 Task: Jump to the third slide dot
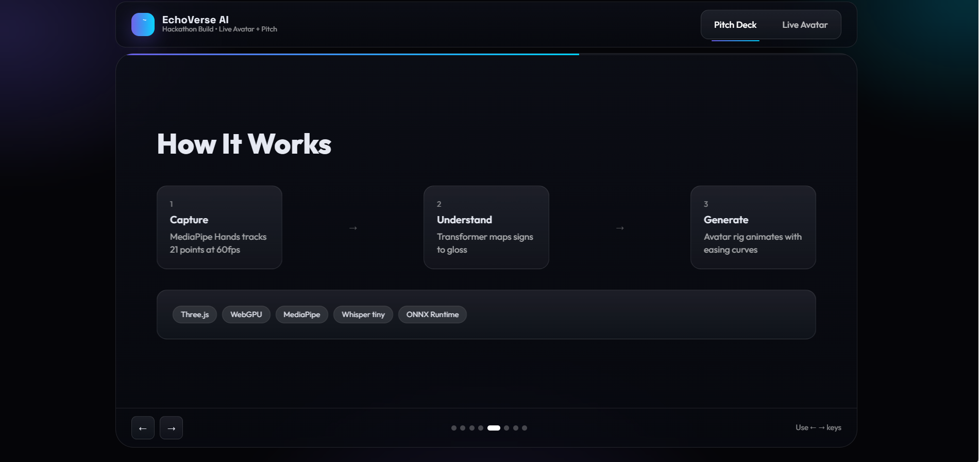[472, 428]
